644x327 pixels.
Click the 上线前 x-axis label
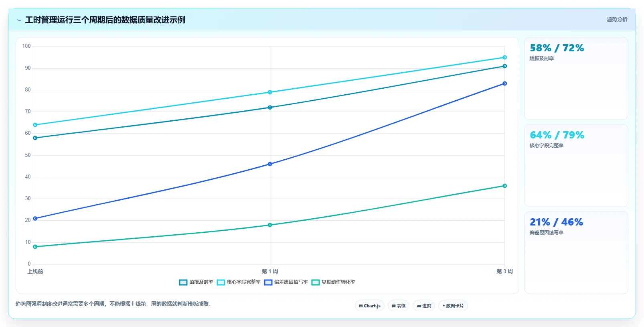35,272
